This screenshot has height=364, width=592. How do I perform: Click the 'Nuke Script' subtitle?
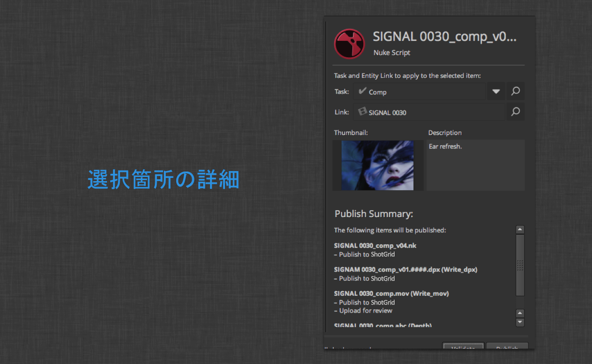pos(392,53)
